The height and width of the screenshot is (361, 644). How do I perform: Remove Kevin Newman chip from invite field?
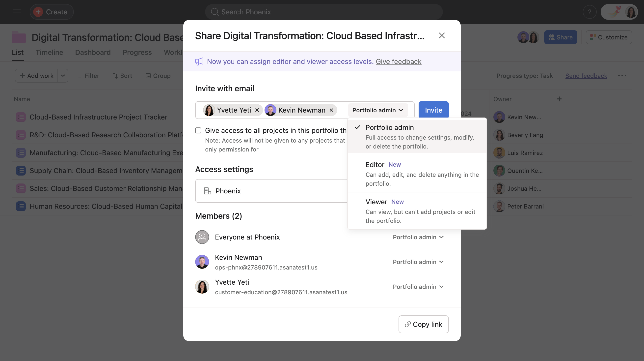331,110
